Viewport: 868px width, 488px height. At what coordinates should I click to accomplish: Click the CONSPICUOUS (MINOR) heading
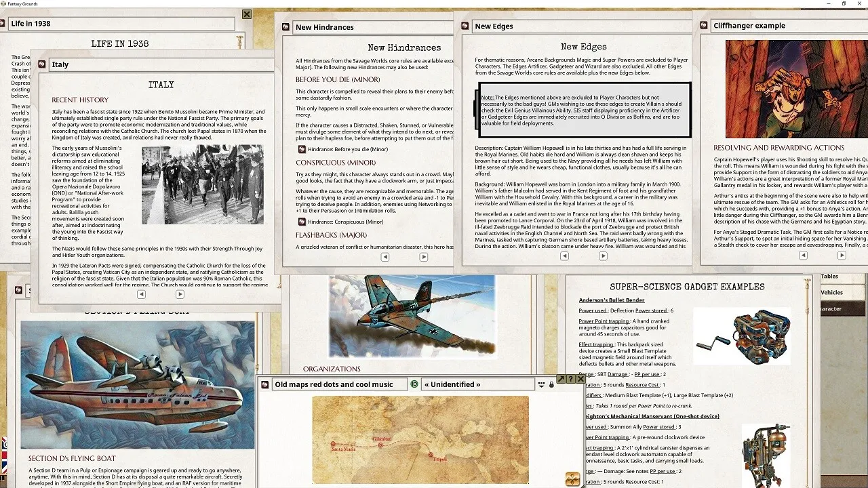point(336,163)
